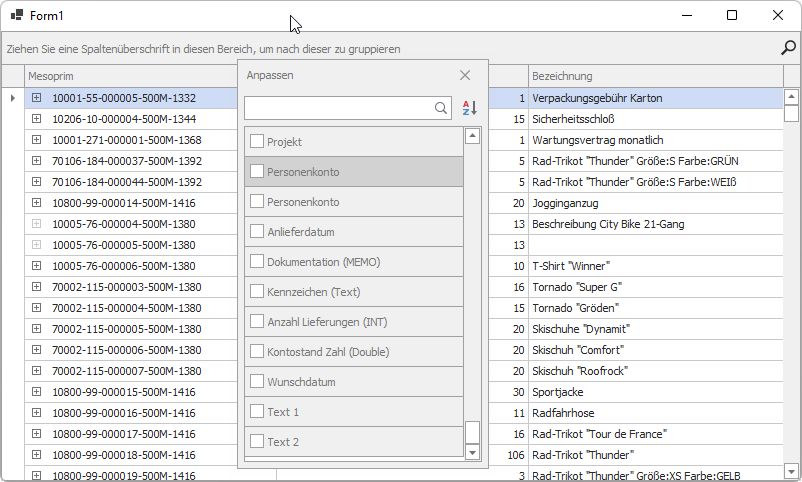
Task: Open the grid search magnifier icon
Action: coord(788,48)
